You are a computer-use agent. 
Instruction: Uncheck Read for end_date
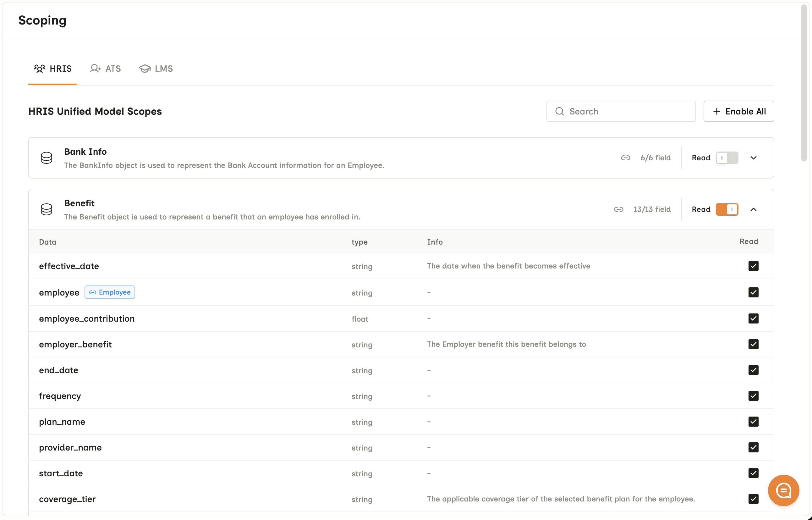point(753,370)
